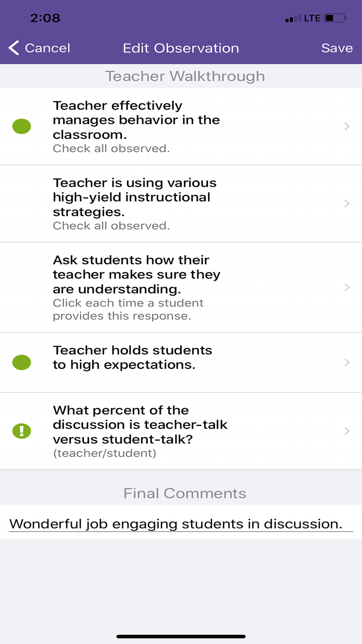Tap the green dot beside manages behavior
362x644 pixels.
pos(22,126)
